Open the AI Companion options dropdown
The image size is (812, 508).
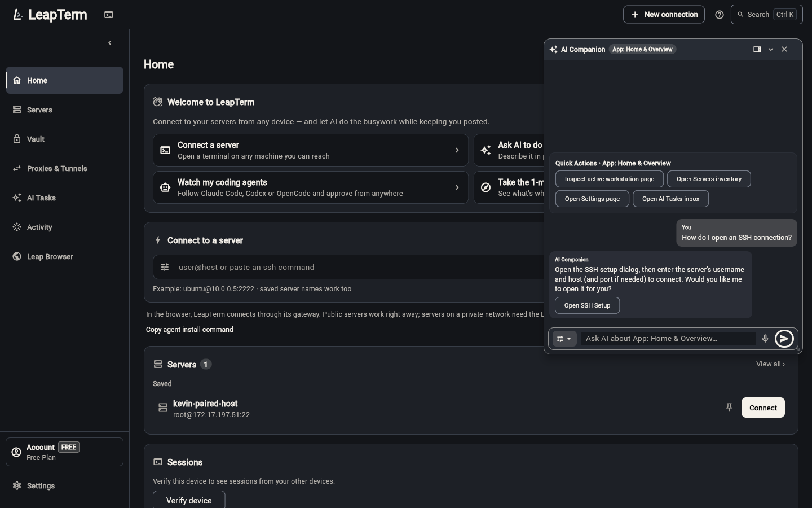click(564, 339)
